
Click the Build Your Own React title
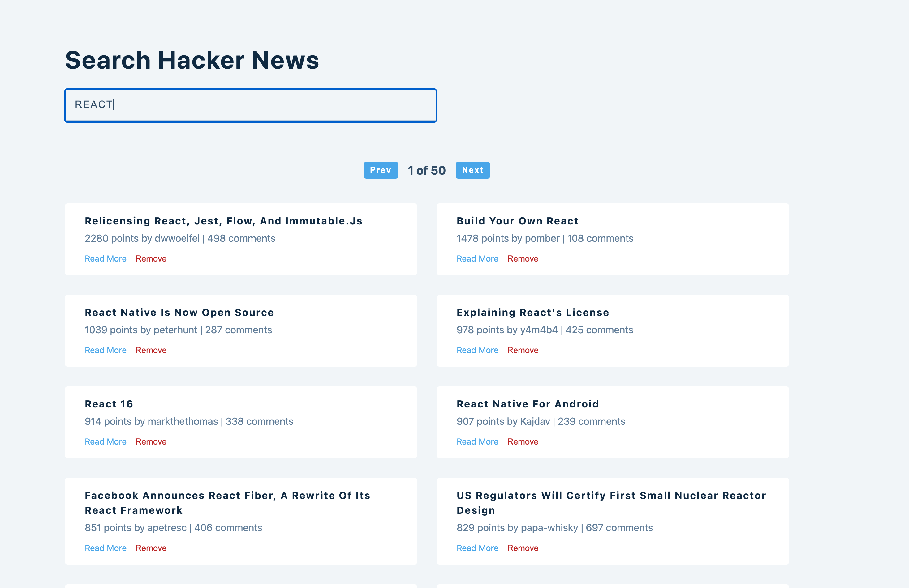point(518,221)
